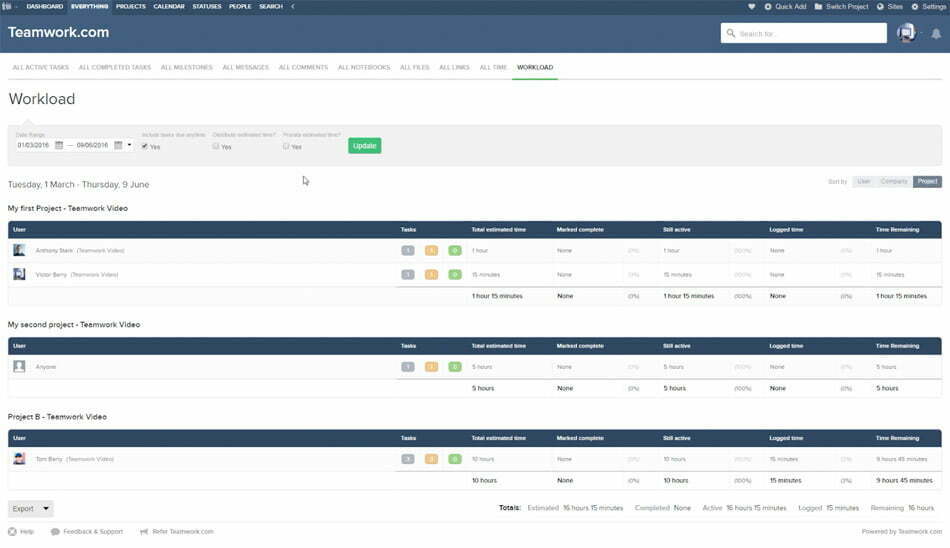Screen dimensions: 950x548
Task: Open Sites menu
Action: tap(889, 6)
